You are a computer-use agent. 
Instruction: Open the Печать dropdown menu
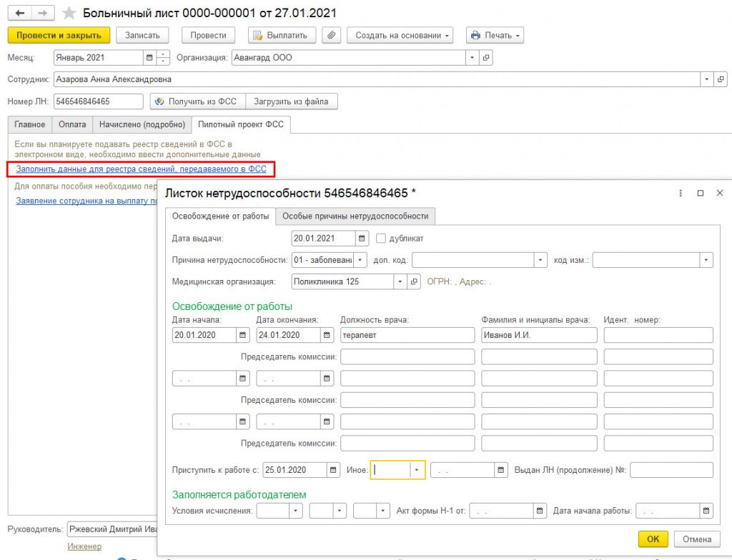495,35
